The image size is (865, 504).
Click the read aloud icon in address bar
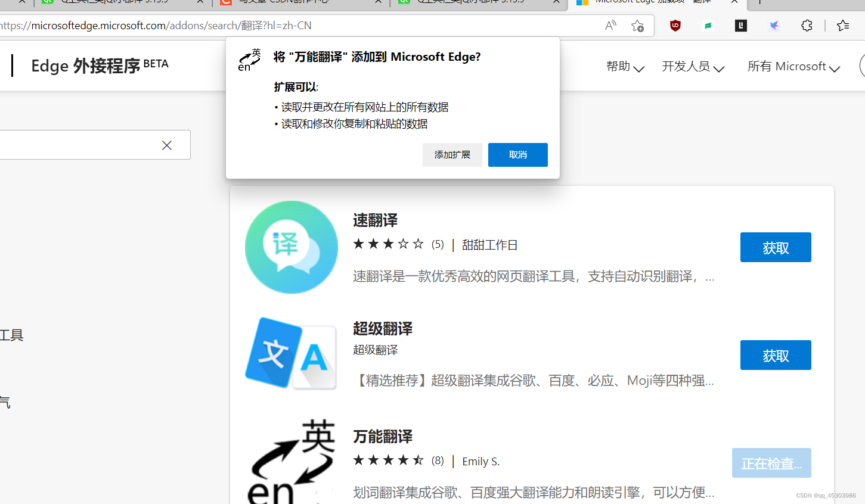click(x=610, y=26)
